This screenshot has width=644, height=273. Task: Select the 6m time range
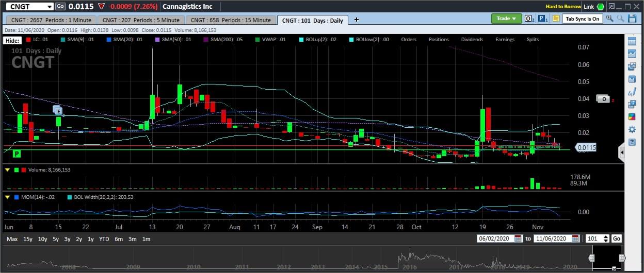(x=119, y=239)
